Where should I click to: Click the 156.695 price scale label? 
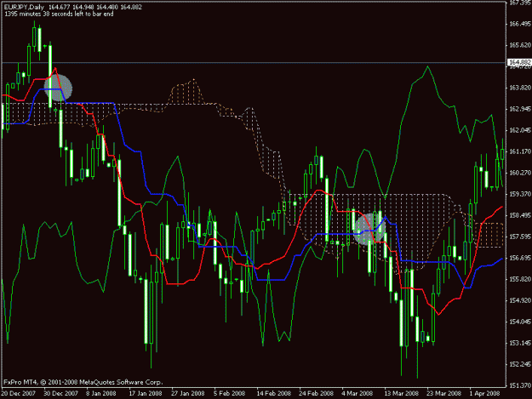[520, 258]
